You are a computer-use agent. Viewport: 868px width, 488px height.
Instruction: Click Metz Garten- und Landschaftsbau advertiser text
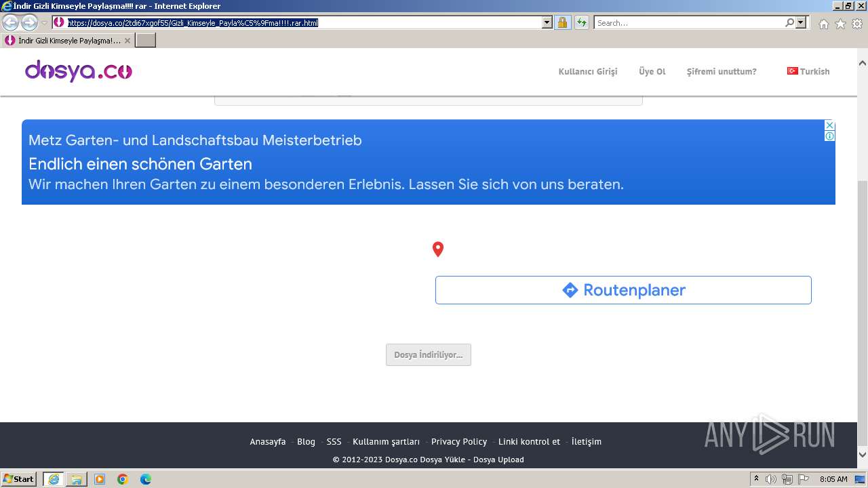[x=195, y=140]
